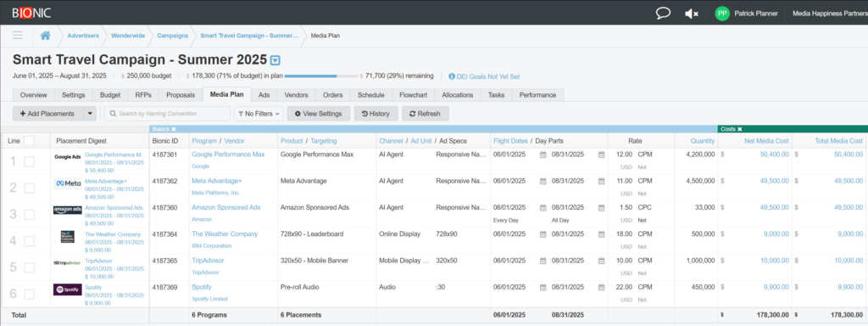Click the budget-in-plan progress bar
Viewport: 868px width, 326px height.
point(321,76)
